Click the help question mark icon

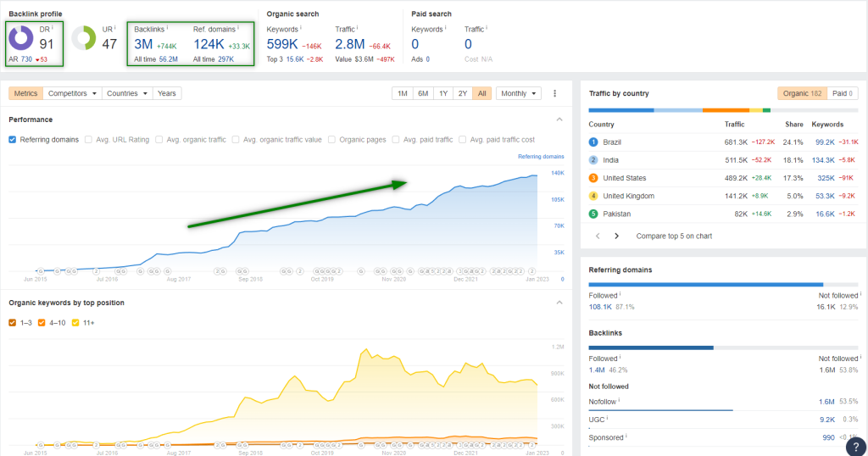coord(855,446)
